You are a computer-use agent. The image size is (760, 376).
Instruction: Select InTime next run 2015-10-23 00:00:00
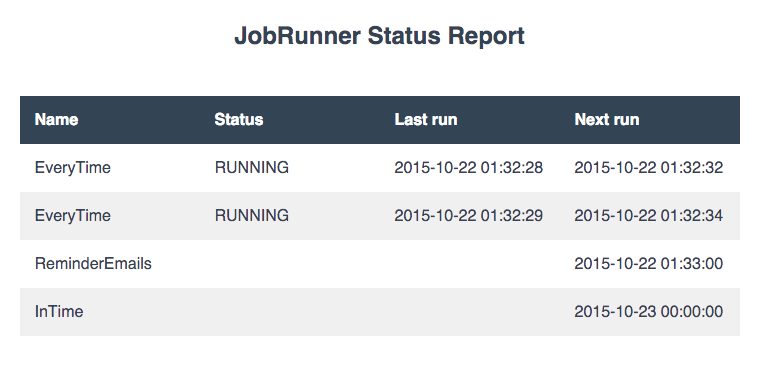click(x=649, y=312)
